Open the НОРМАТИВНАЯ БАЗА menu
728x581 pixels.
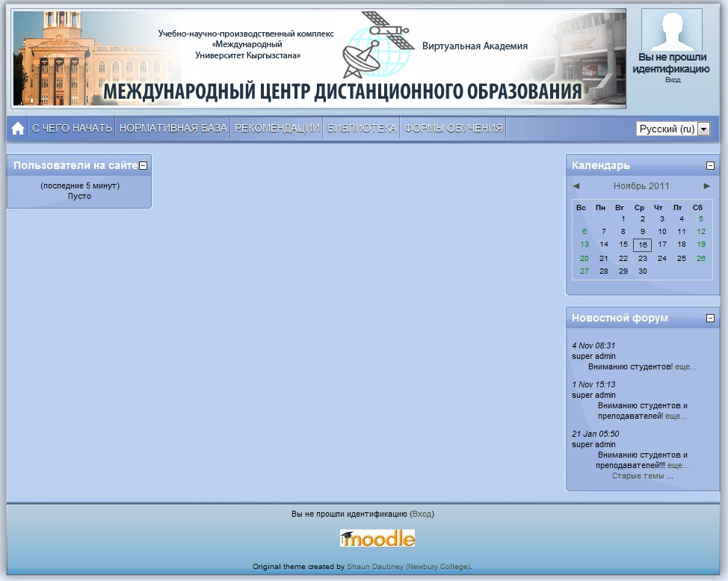click(173, 127)
